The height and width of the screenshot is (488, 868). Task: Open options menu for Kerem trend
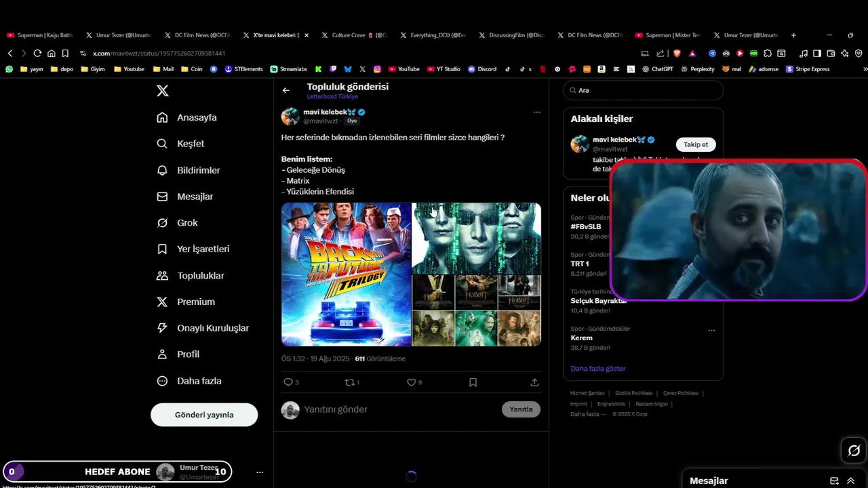click(x=711, y=330)
